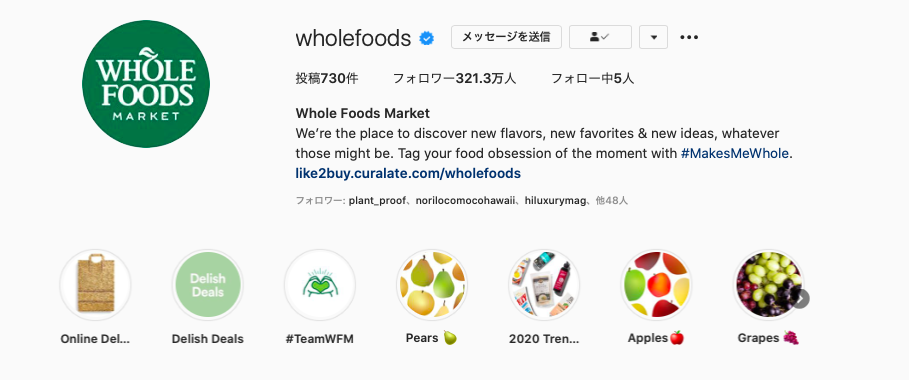Toggle the following status button
The height and width of the screenshot is (380, 909).
click(600, 37)
